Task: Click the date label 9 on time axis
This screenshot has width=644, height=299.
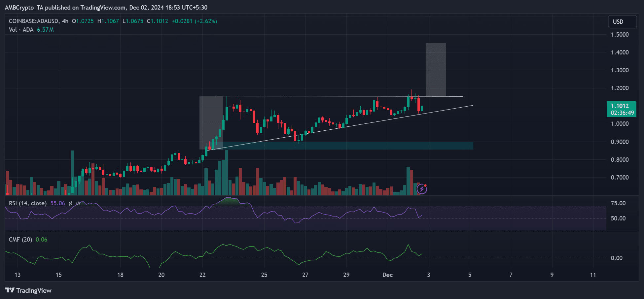Action: coord(552,275)
